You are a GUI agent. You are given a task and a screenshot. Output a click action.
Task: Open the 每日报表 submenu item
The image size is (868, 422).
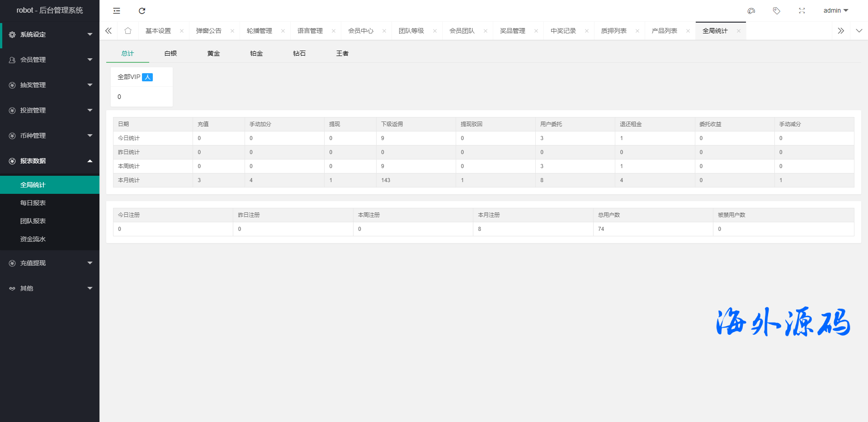[x=33, y=203]
